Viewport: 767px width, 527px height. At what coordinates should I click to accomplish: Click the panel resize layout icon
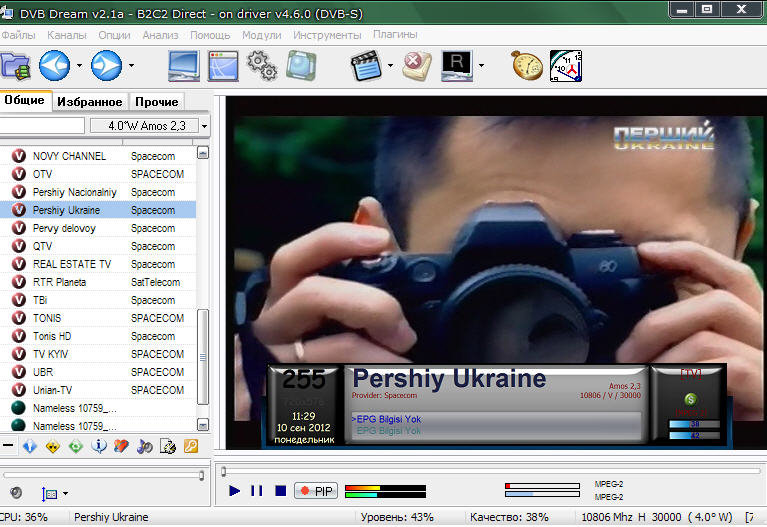(x=49, y=494)
